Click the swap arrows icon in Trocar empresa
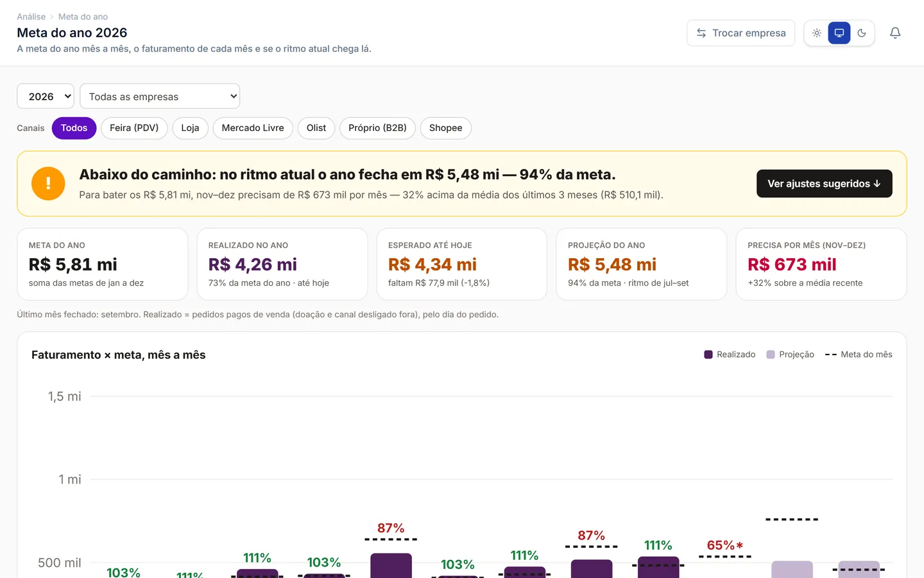This screenshot has height=578, width=924. pyautogui.click(x=701, y=33)
